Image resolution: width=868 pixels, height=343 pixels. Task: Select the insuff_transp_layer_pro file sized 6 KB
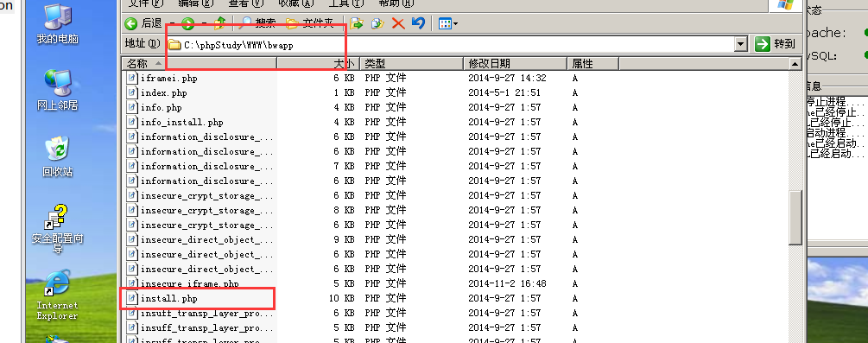click(x=207, y=313)
